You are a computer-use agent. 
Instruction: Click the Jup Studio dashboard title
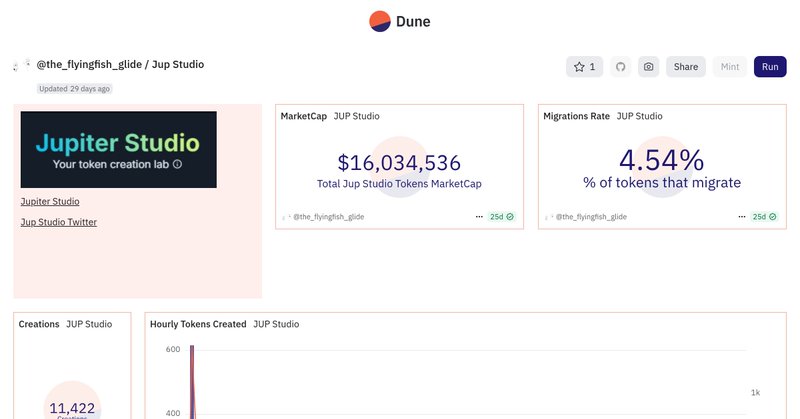point(178,64)
